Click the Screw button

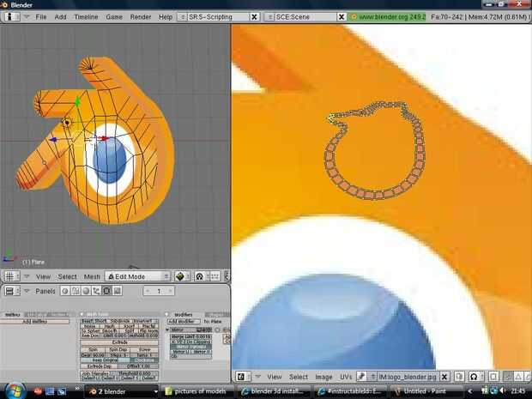[145, 349]
